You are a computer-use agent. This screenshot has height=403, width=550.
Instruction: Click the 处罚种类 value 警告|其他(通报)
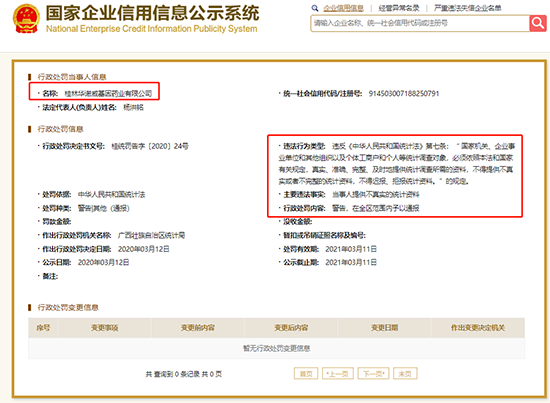pos(103,208)
